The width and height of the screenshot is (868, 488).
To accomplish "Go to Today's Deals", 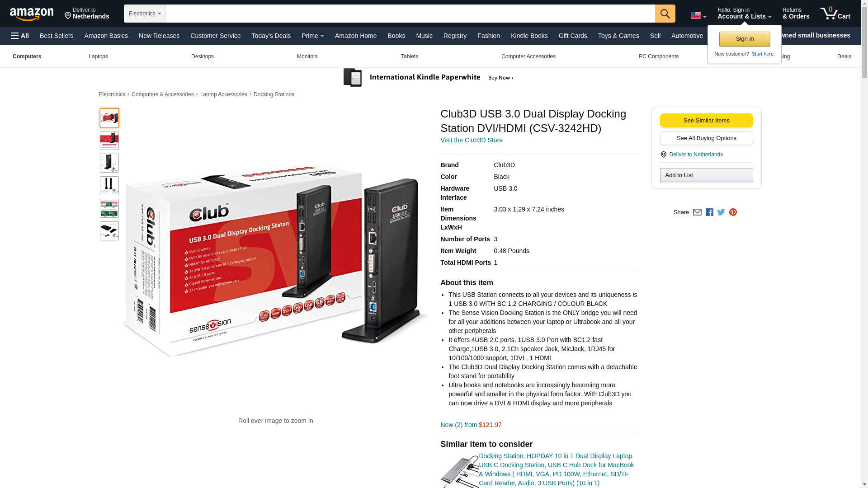I will (x=271, y=36).
